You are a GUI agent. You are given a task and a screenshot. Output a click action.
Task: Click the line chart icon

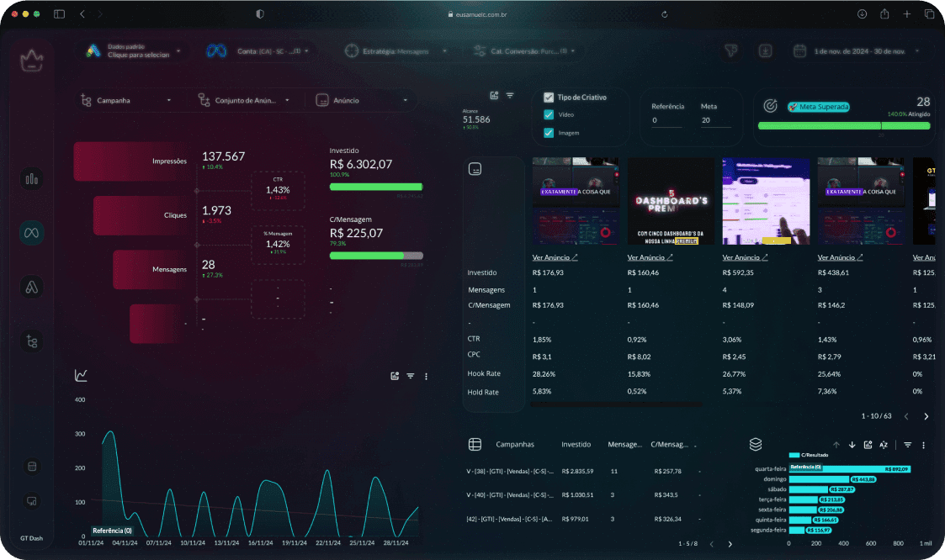[x=81, y=375]
